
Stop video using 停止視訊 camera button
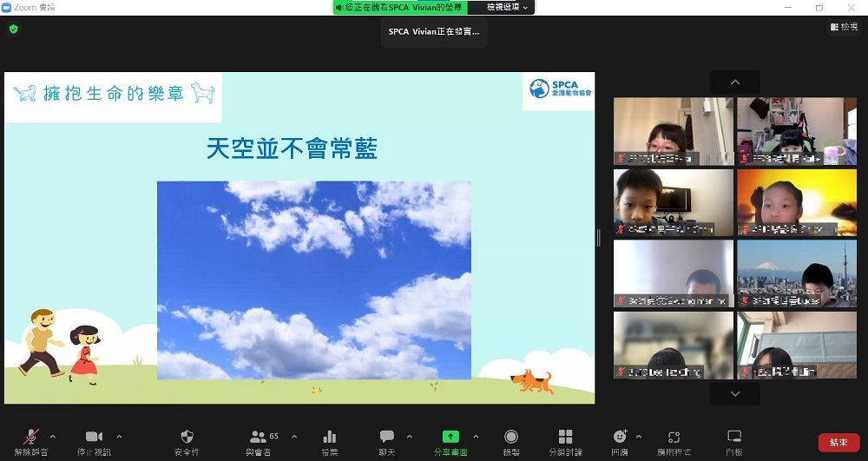[94, 441]
